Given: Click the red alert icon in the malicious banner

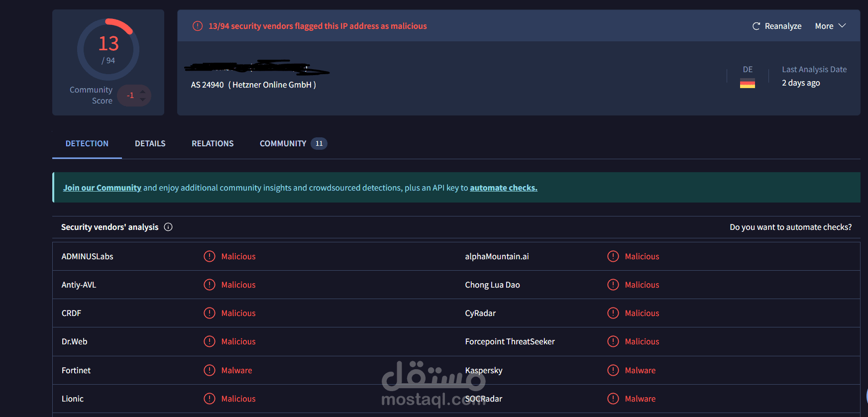Looking at the screenshot, I should (x=198, y=26).
